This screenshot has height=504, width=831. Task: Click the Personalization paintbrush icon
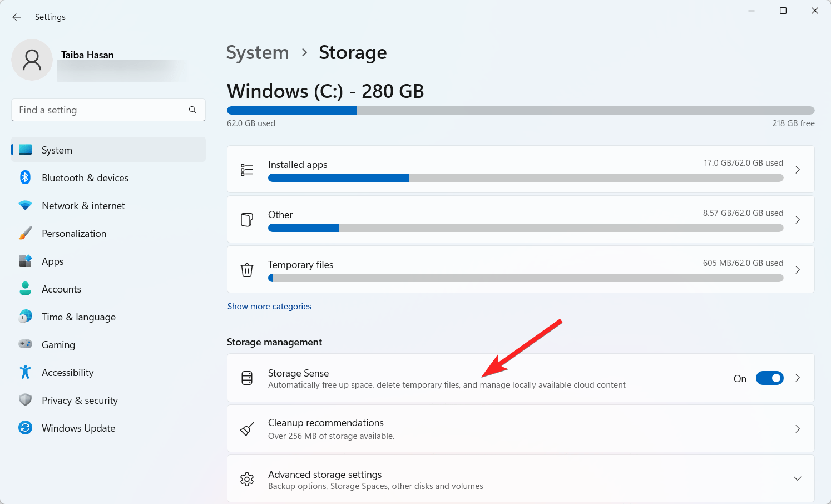click(x=26, y=233)
